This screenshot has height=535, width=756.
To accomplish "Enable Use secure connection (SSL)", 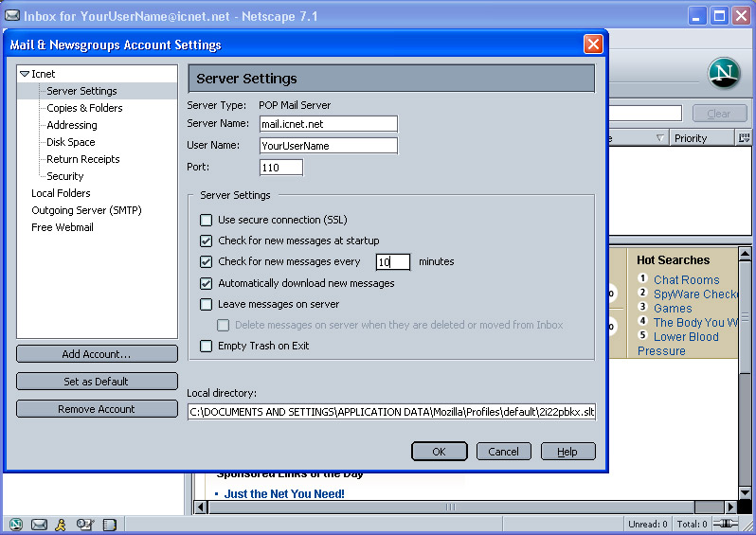I will coord(206,220).
